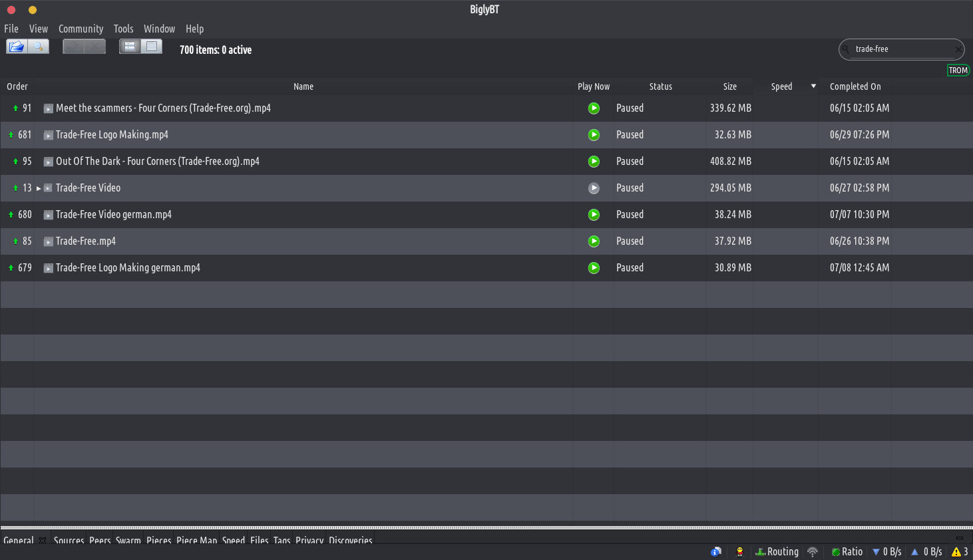Click the search magnifier icon in filter box
This screenshot has height=560, width=973.
tap(847, 49)
